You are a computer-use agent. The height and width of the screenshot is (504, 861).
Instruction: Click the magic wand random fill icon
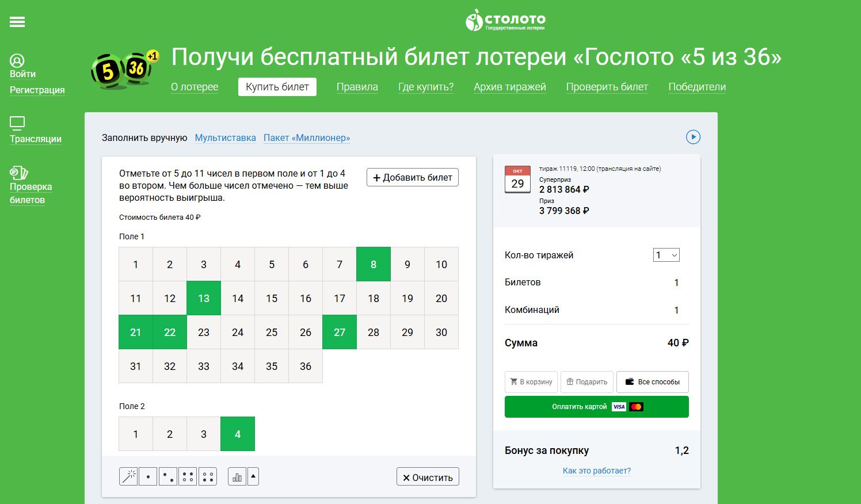click(x=128, y=477)
